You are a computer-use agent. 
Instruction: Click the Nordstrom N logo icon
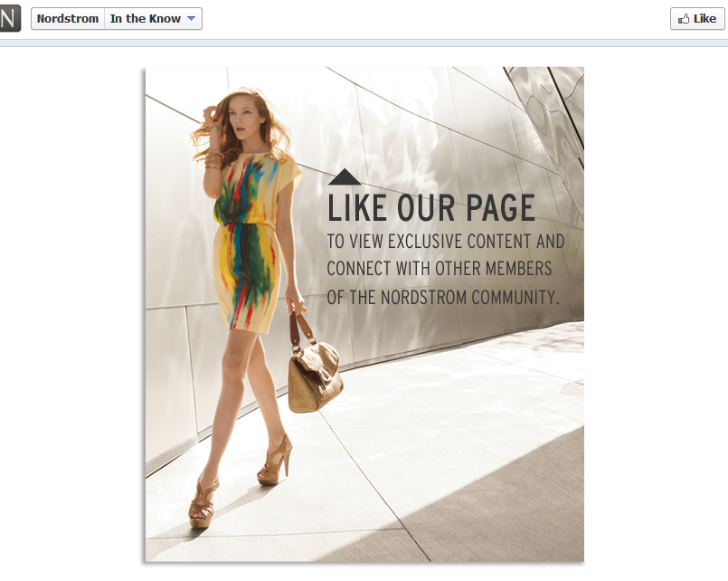pos(10,19)
